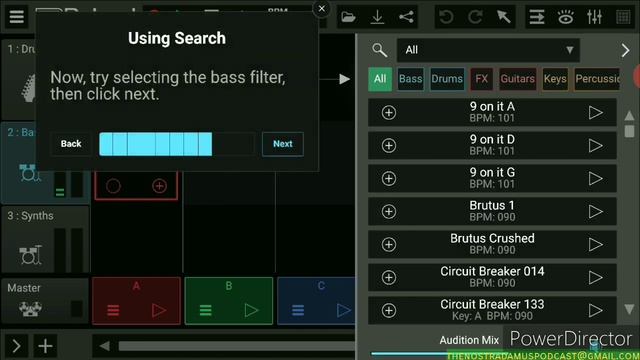Select the 3 : Synths track
The width and height of the screenshot is (640, 360).
[x=45, y=239]
